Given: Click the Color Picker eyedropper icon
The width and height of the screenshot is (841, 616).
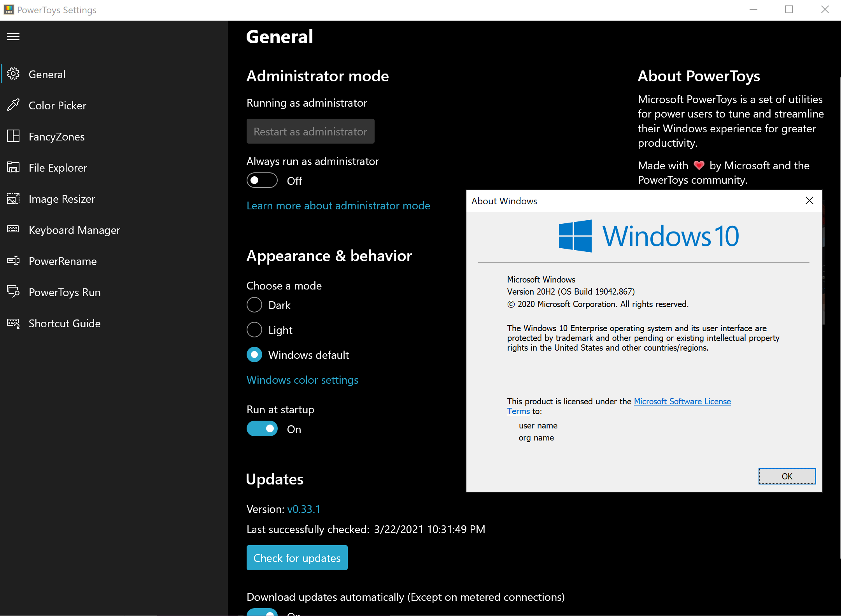Looking at the screenshot, I should click(x=13, y=105).
